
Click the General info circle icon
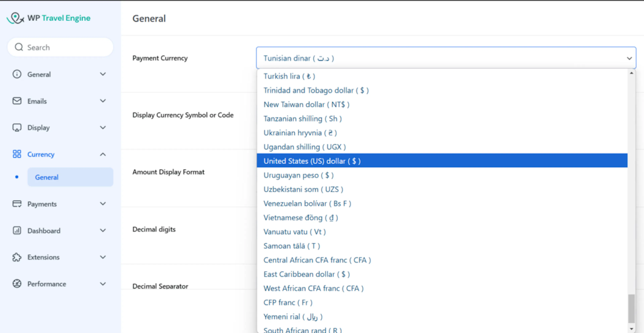[17, 74]
